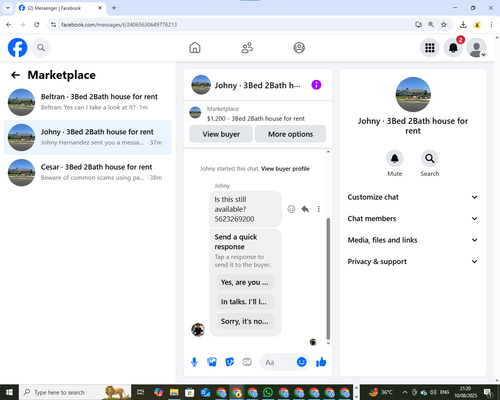Toggle the purple conversation information icon
The image size is (500, 400).
[316, 85]
